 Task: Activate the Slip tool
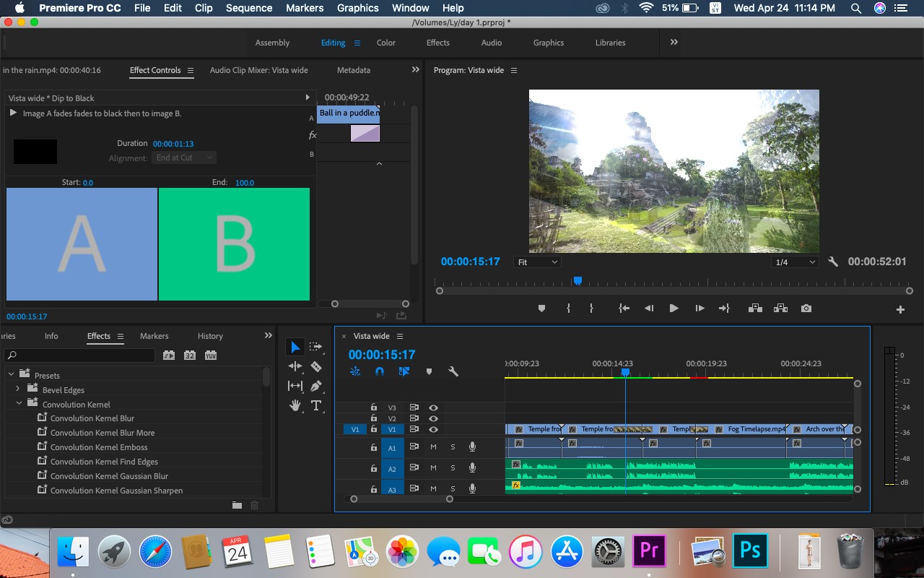point(295,387)
